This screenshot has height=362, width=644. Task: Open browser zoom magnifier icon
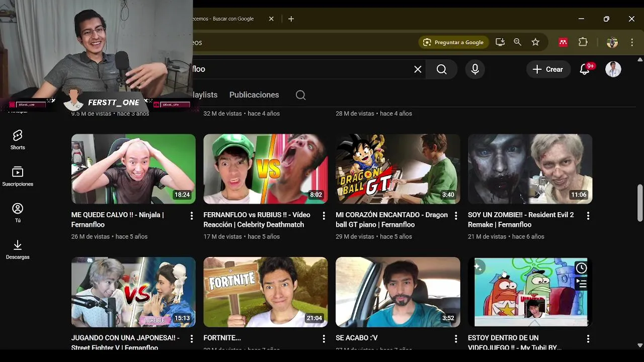(517, 42)
